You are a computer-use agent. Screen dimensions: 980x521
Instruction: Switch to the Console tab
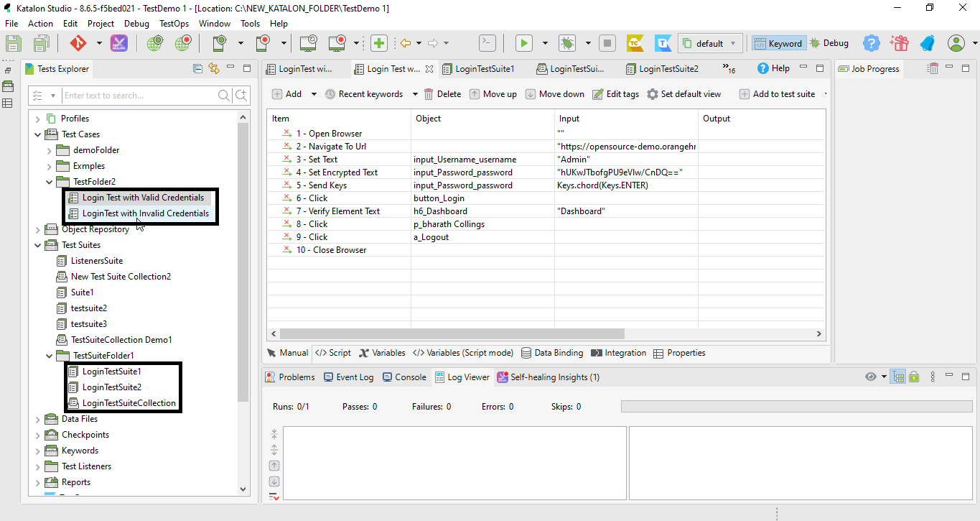404,377
